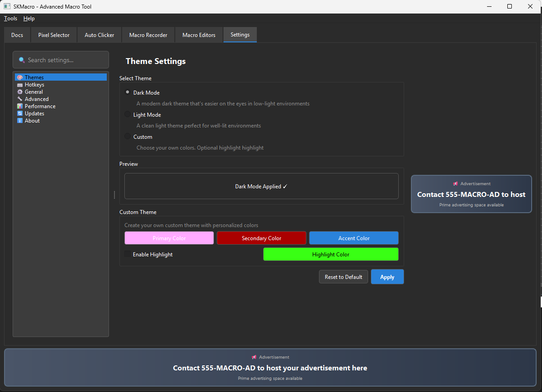The width and height of the screenshot is (542, 392).
Task: Click the General gear icon
Action: [20, 92]
